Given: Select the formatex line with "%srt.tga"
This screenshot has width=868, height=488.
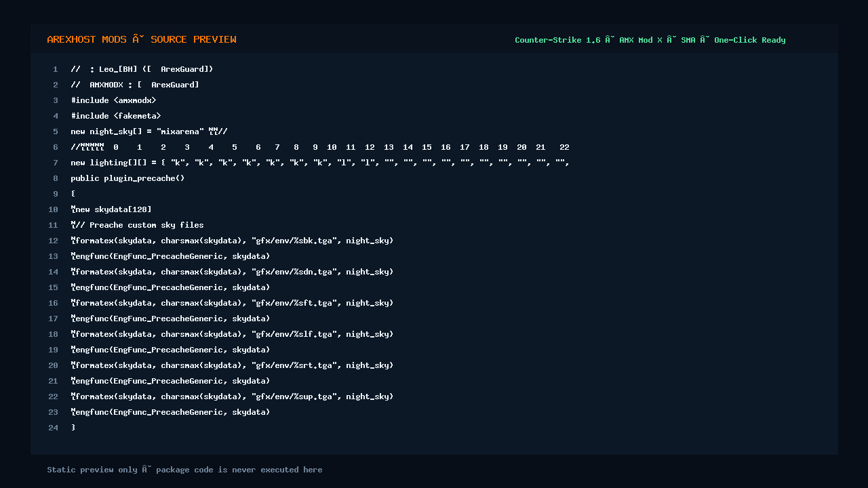Looking at the screenshot, I should (x=232, y=365).
